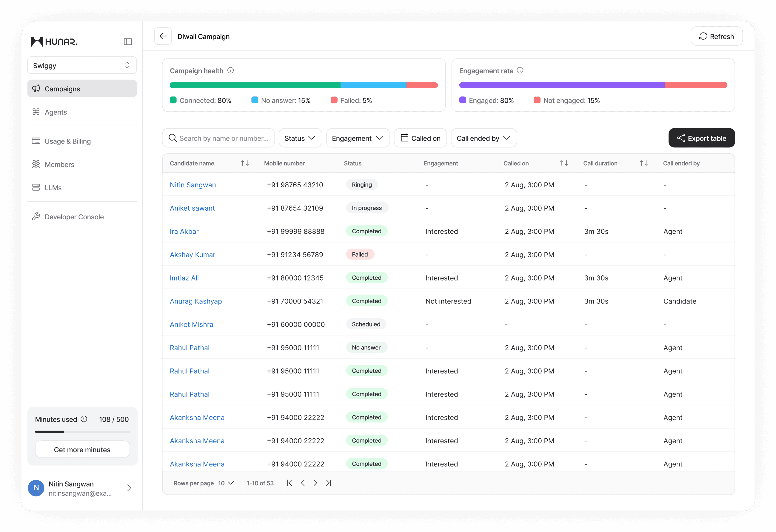Sort by Call duration column
Viewport: 776px width, 532px height.
[643, 163]
